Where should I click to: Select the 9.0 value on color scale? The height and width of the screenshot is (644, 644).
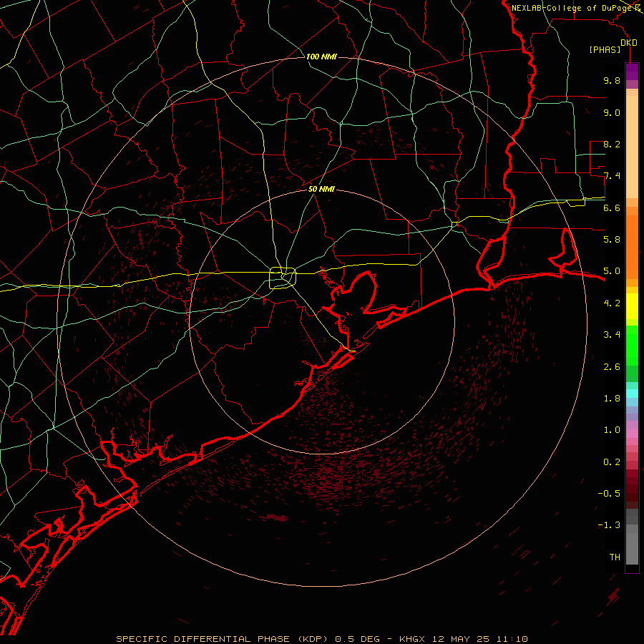pyautogui.click(x=612, y=112)
